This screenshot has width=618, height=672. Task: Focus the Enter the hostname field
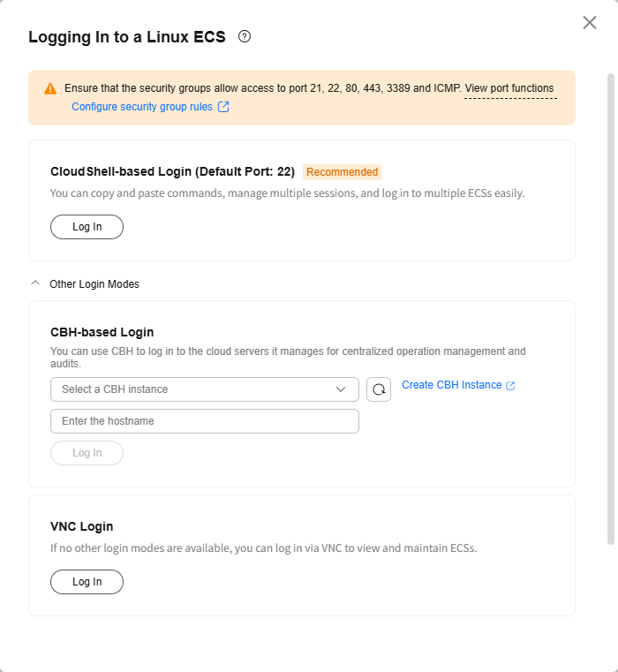click(x=205, y=421)
